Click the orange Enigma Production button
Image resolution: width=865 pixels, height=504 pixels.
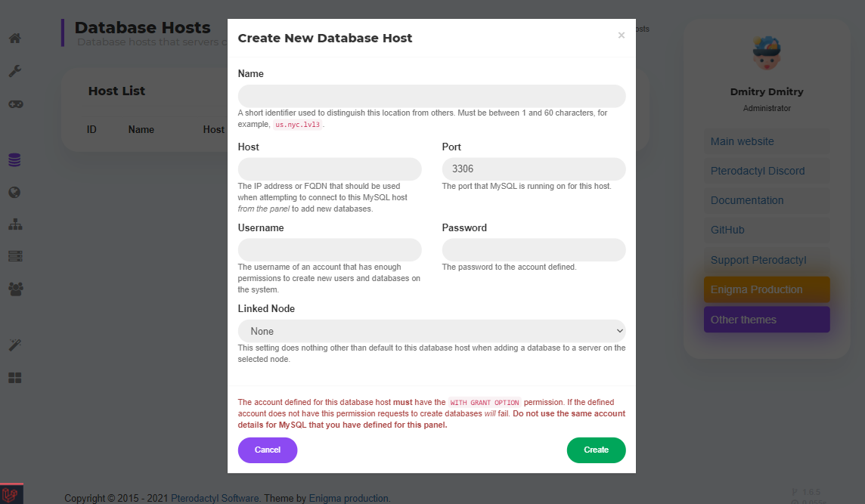767,289
